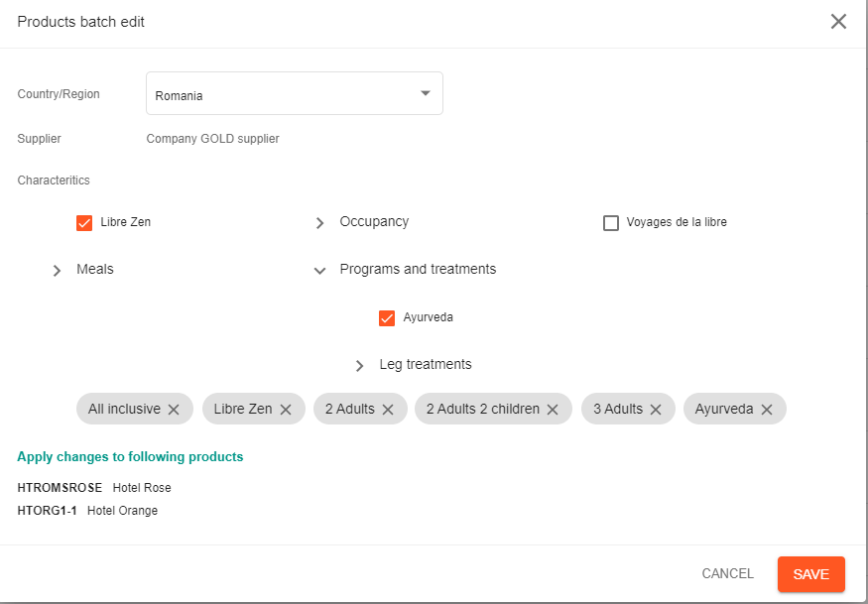
Task: Select the Hotel Orange product name
Action: (122, 511)
